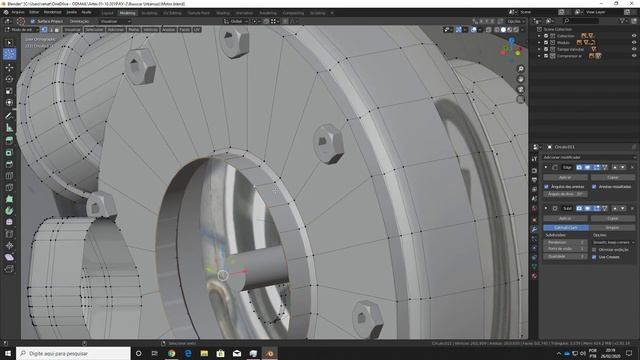
Task: Select the Scale tool in left toolbar
Action: [x=9, y=91]
